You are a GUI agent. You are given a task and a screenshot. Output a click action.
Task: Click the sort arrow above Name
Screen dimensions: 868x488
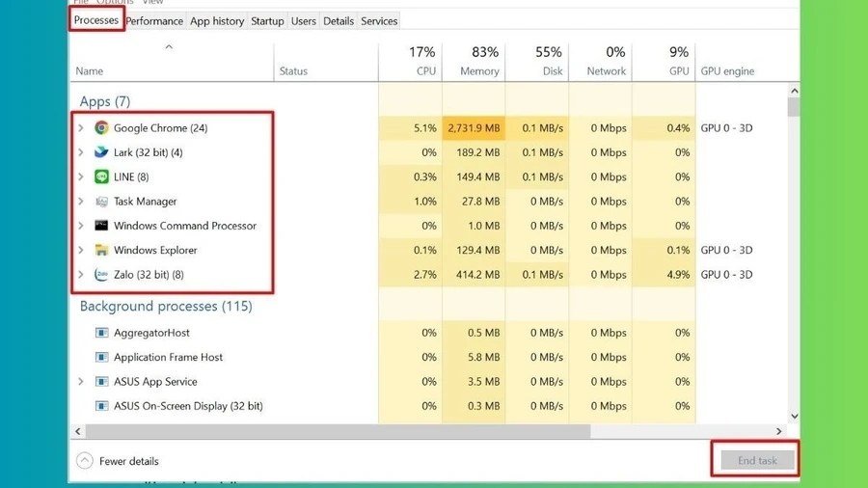coord(169,47)
